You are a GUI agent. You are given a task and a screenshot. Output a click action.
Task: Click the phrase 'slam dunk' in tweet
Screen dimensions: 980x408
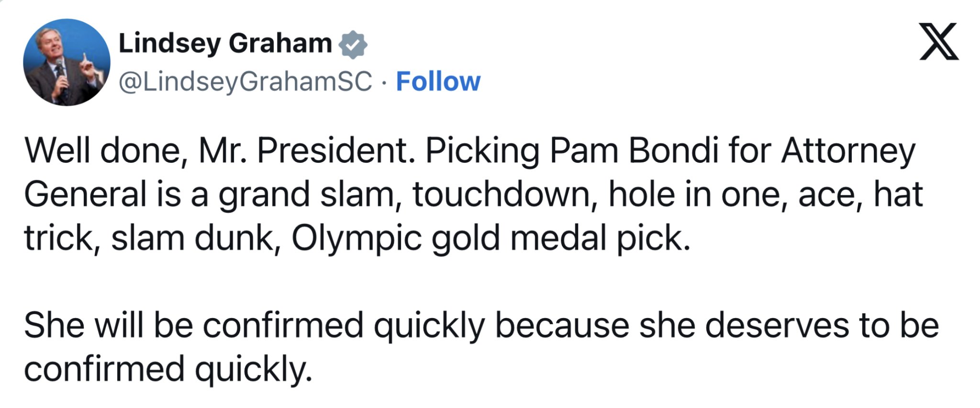[x=195, y=238]
